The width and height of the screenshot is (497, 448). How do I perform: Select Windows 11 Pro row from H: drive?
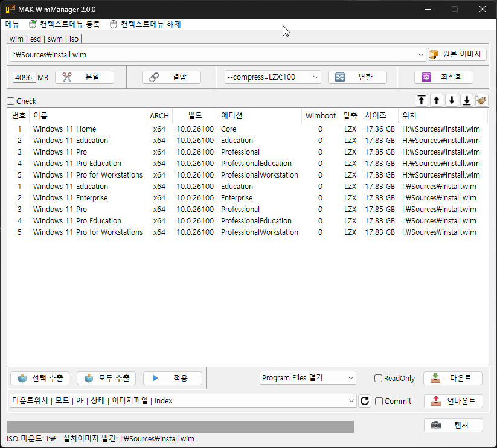[x=248, y=152]
